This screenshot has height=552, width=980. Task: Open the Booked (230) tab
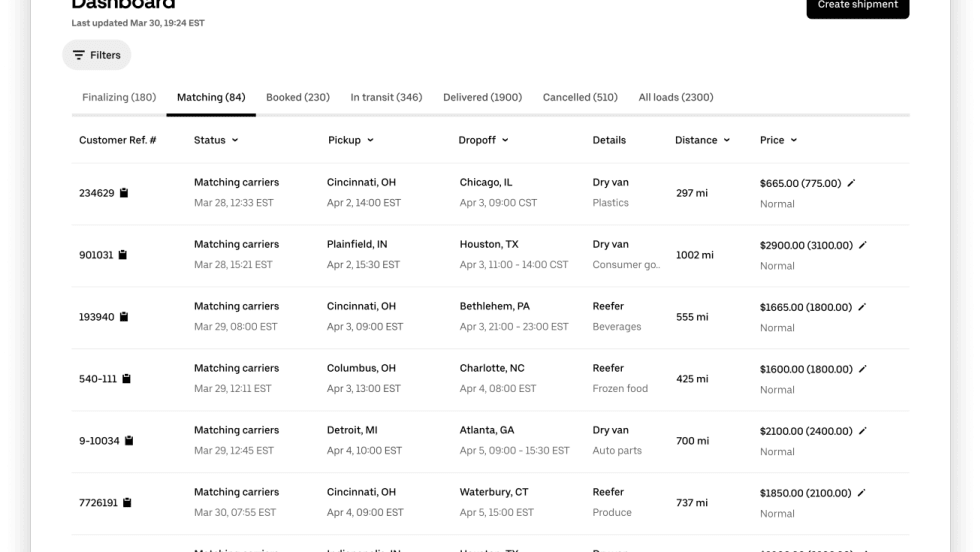pos(298,98)
